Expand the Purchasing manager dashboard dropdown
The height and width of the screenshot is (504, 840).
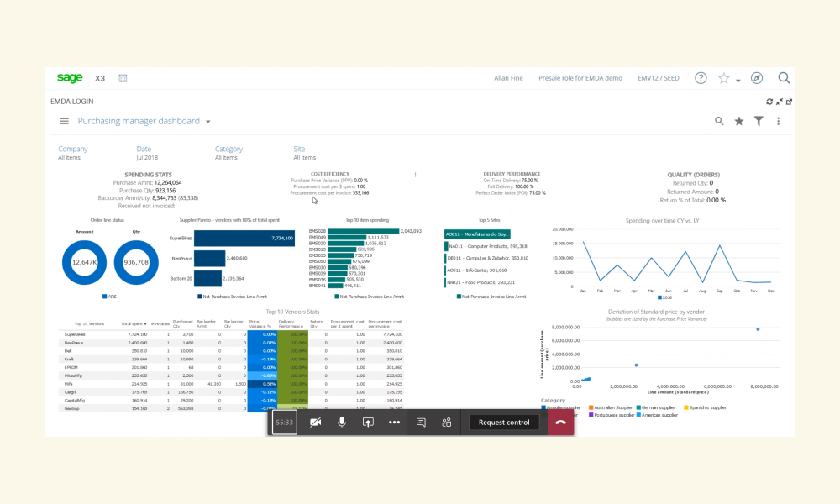point(208,122)
